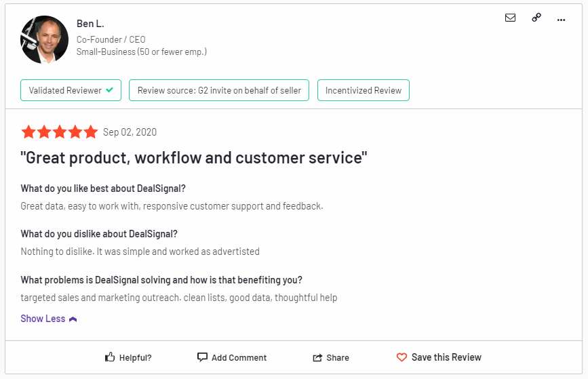Click the heart save icon
Image resolution: width=588 pixels, height=379 pixels.
pos(401,357)
